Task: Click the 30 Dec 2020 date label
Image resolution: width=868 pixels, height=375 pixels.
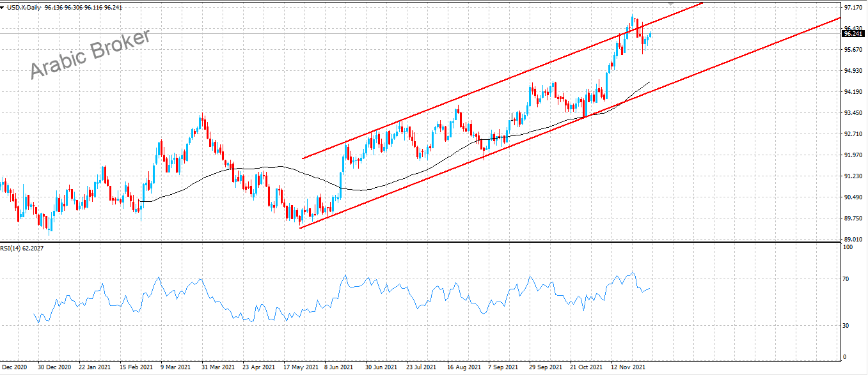Action: point(54,367)
